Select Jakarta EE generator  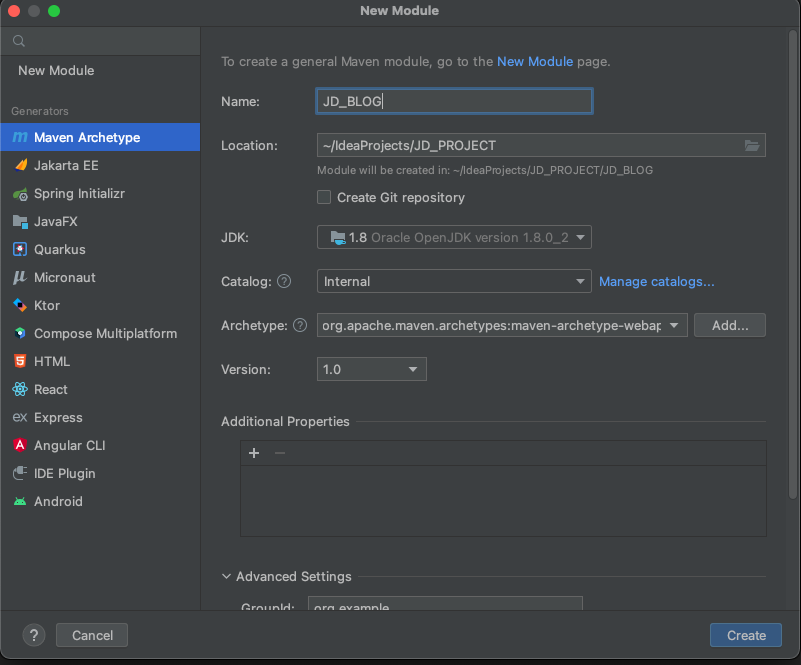pos(100,165)
